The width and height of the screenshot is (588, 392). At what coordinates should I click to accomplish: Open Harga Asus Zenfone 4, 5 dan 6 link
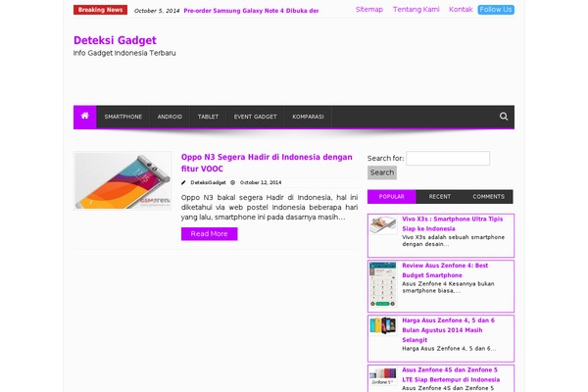tap(449, 330)
